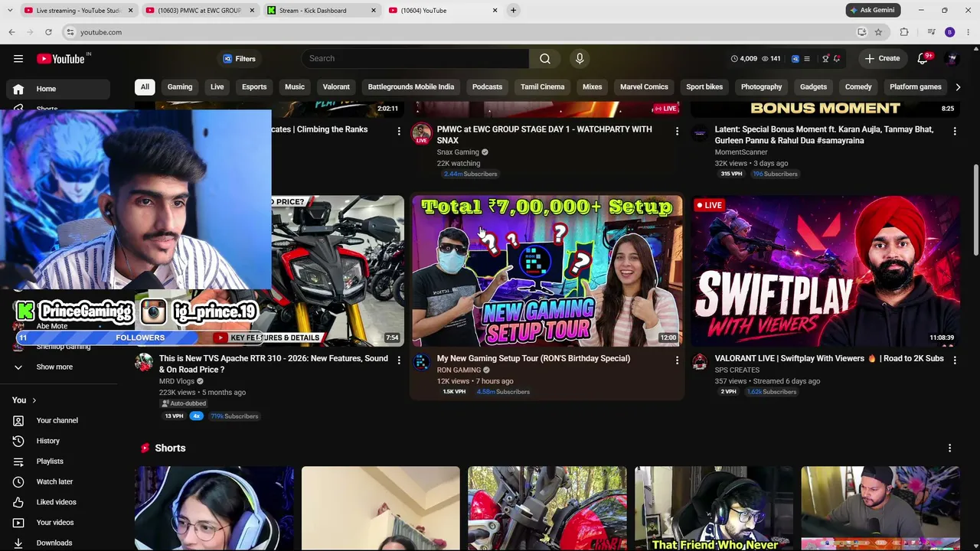Open more options for PMWC watchparty video
980x551 pixels.
[677, 132]
